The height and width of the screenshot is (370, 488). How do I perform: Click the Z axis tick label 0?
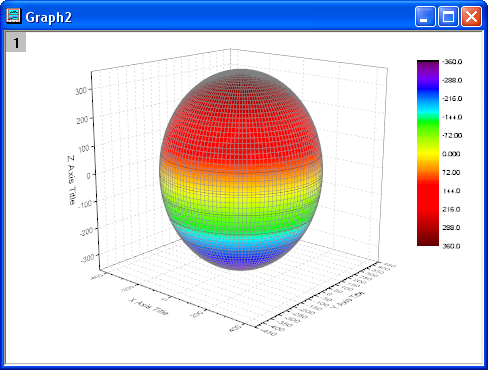coord(88,176)
